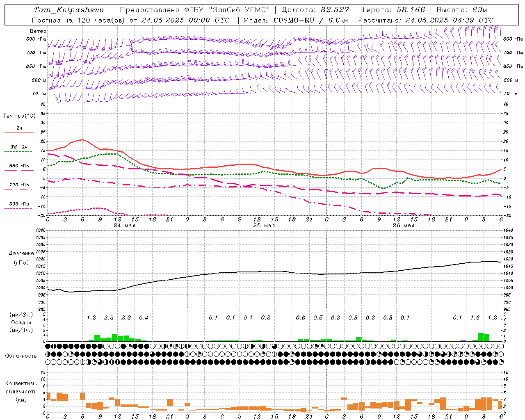Click the '700 гПа' temperature legend label
The height and width of the screenshot is (420, 525).
[19, 185]
